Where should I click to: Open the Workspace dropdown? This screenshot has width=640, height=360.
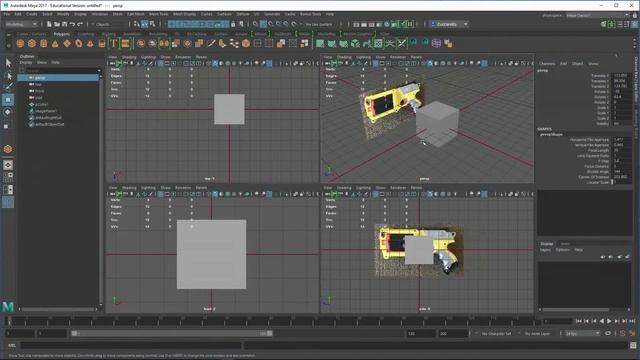click(597, 15)
